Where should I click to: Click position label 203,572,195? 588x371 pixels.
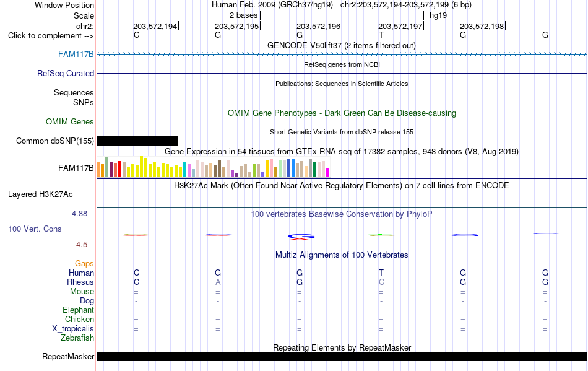(236, 26)
